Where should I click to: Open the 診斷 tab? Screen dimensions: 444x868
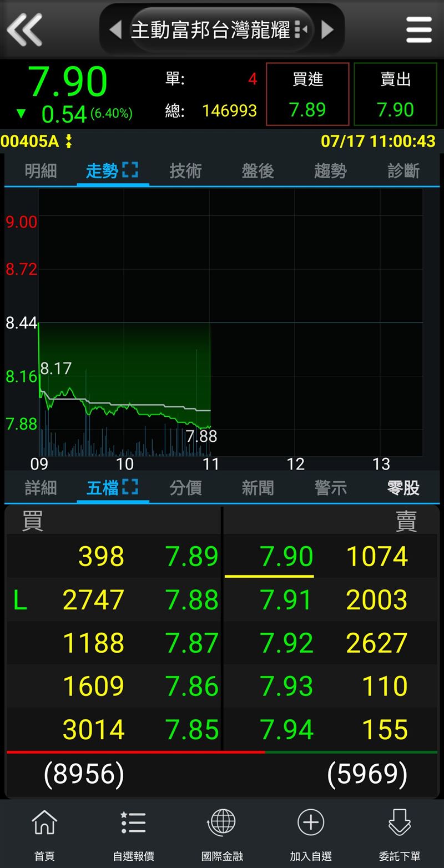[x=403, y=171]
